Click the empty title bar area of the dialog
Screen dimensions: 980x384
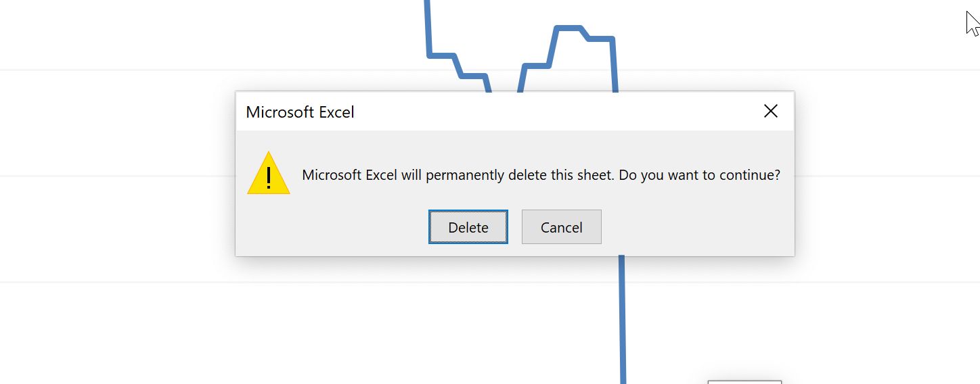[x=555, y=112]
